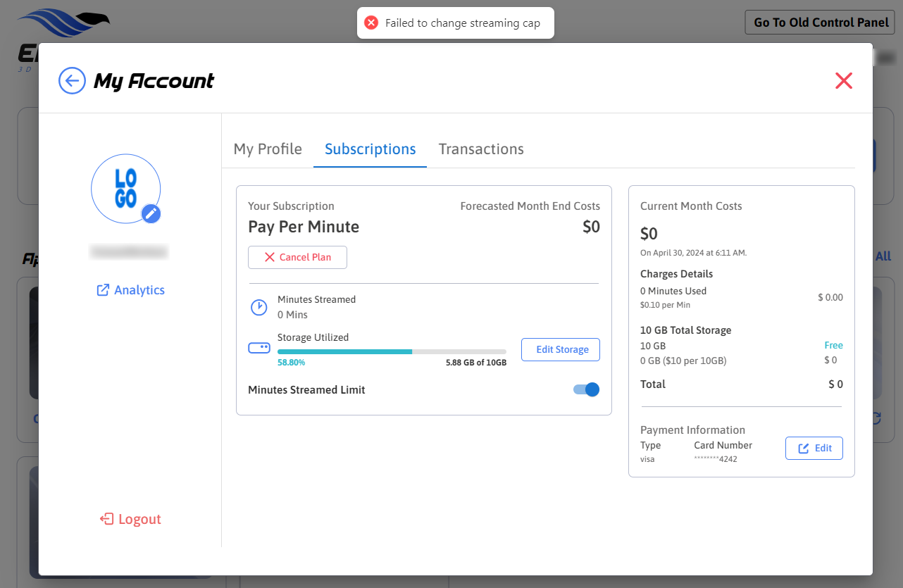Screen dimensions: 903x588
Task: Click the red error icon in notification
Action: pos(371,23)
